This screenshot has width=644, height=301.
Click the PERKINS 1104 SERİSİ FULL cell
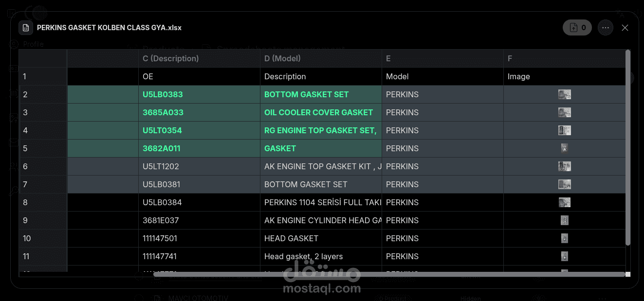point(321,202)
